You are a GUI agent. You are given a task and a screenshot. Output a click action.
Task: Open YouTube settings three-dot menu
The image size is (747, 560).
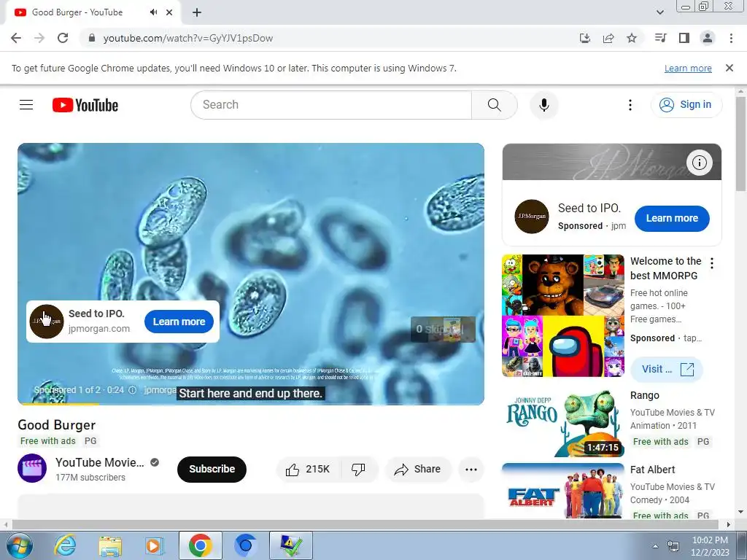click(x=630, y=105)
